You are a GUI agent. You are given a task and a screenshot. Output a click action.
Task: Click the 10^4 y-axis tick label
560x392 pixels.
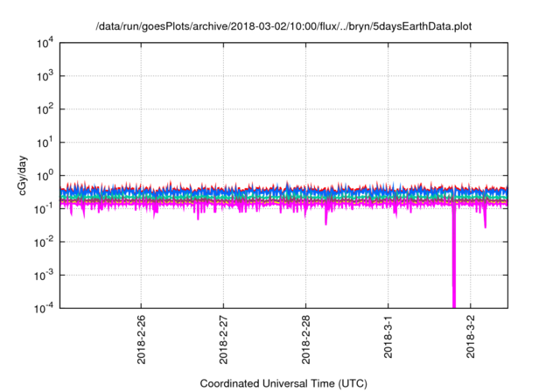pyautogui.click(x=45, y=43)
